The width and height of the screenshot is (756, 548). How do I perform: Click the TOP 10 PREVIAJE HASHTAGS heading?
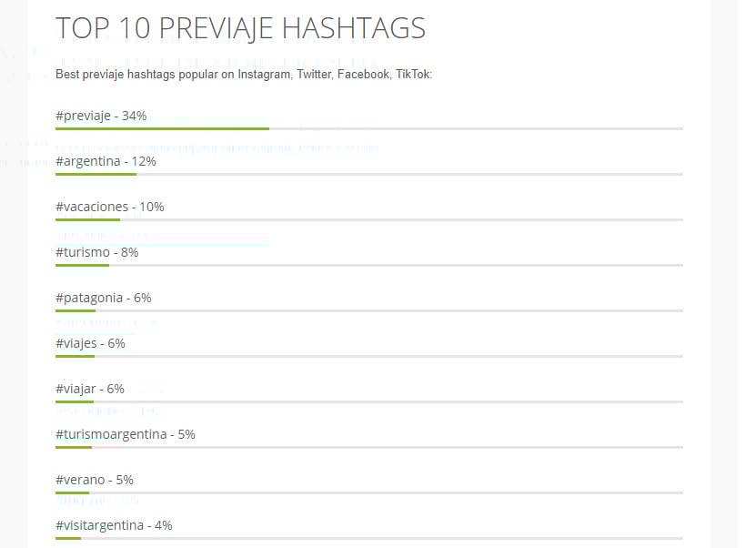click(x=240, y=28)
